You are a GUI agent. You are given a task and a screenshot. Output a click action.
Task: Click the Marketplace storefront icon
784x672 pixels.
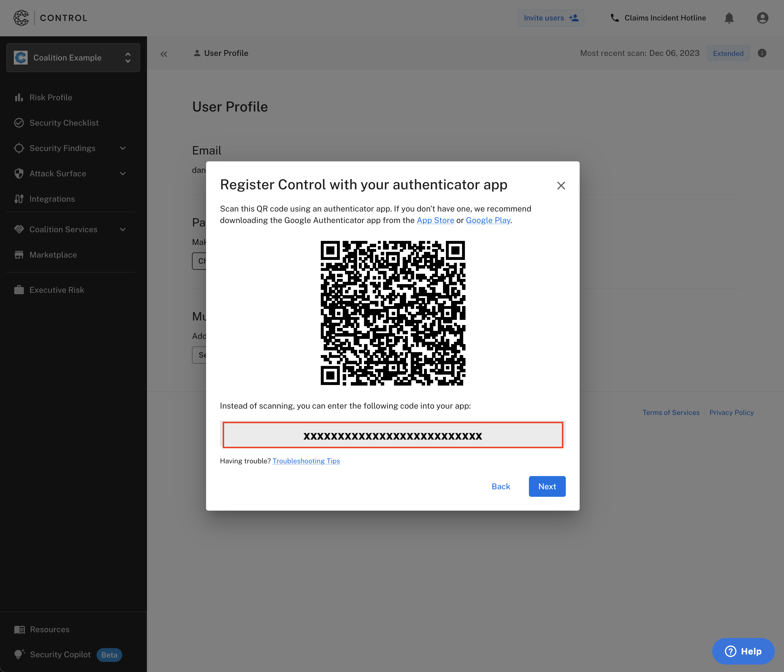19,255
